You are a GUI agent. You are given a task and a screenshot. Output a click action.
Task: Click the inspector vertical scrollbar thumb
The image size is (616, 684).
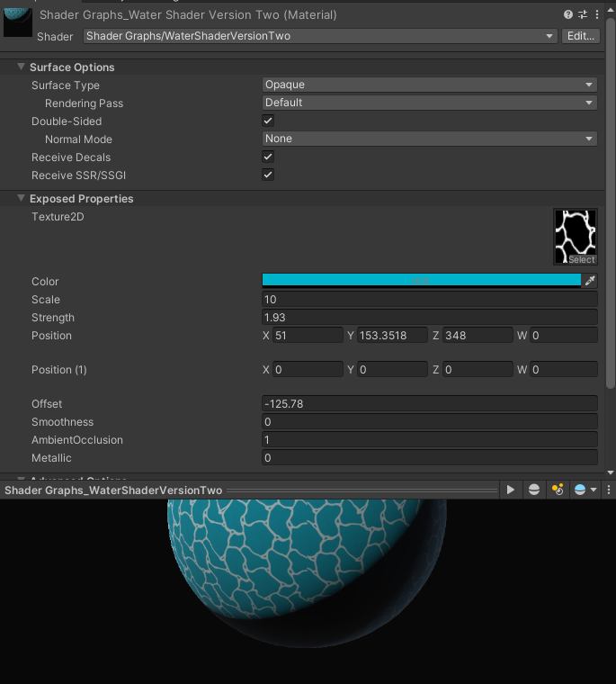pos(611,203)
